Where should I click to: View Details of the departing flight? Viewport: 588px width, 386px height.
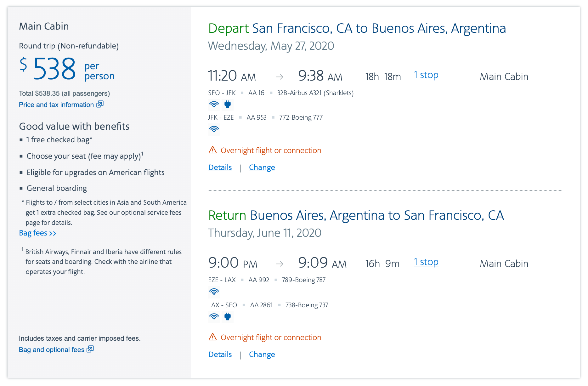pyautogui.click(x=220, y=167)
